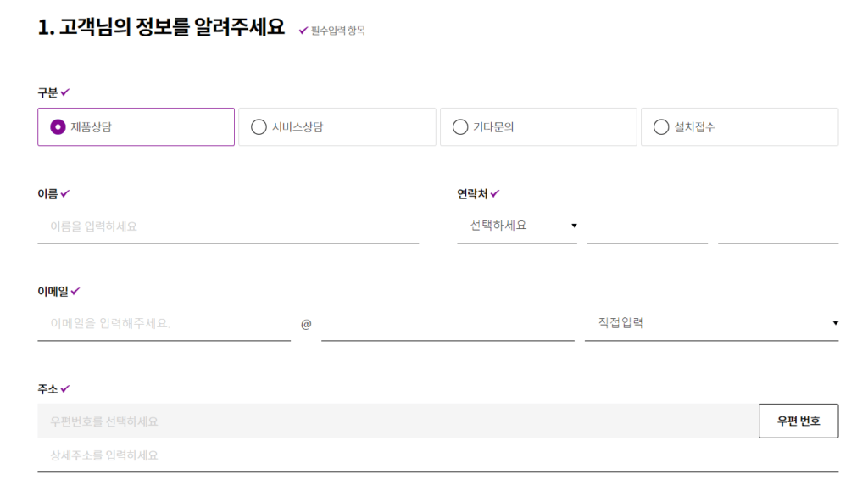Focus the last phone number field

[777, 226]
